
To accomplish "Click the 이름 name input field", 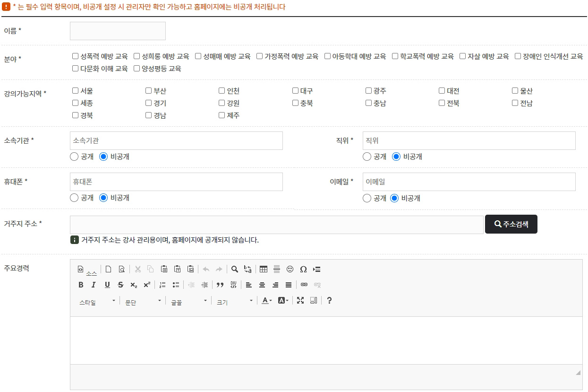I will (x=118, y=31).
